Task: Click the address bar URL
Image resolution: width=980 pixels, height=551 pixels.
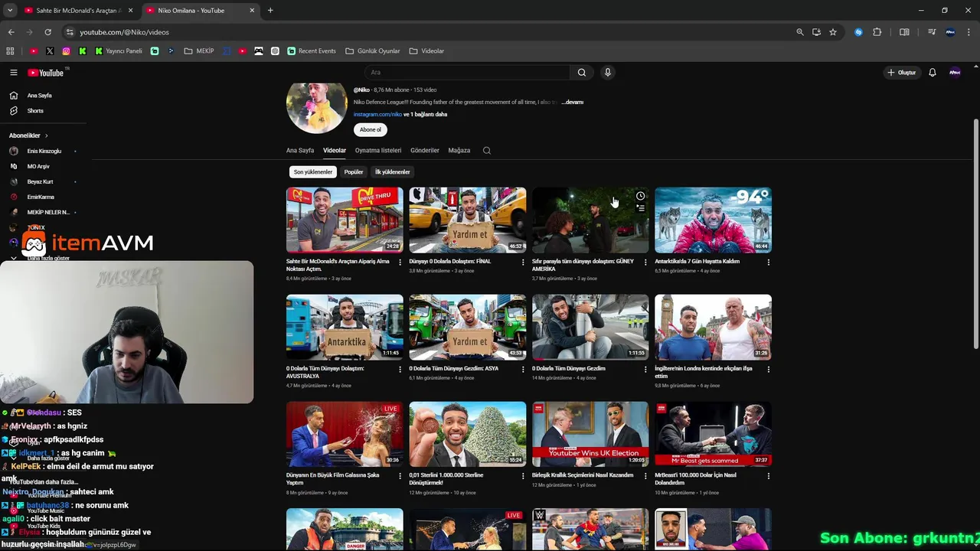Action: pyautogui.click(x=124, y=32)
